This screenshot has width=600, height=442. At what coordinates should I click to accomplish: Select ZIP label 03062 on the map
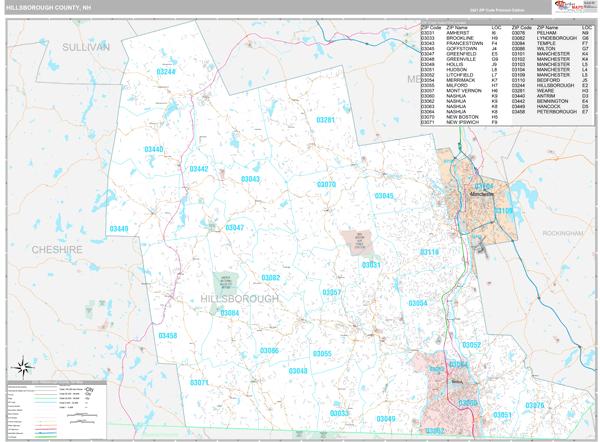pos(435,431)
